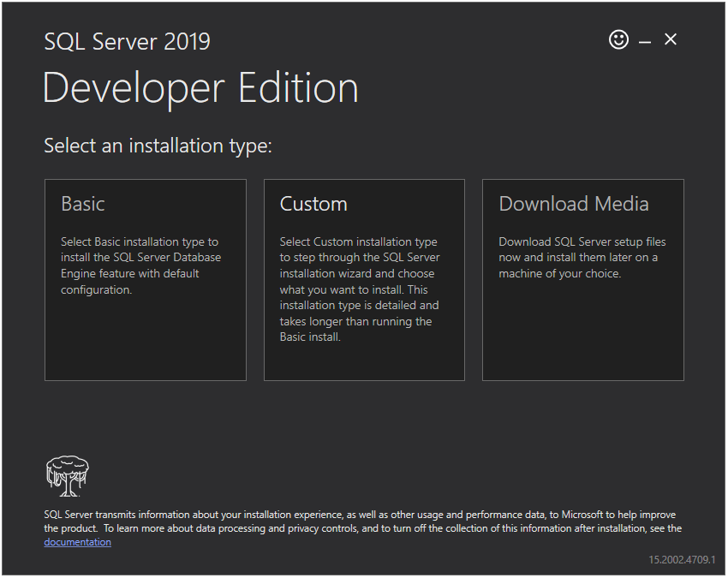Close the SQL Server installer window

(671, 39)
